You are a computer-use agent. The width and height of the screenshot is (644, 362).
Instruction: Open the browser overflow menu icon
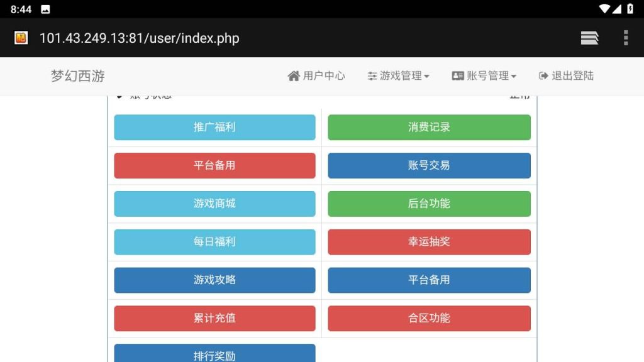626,38
